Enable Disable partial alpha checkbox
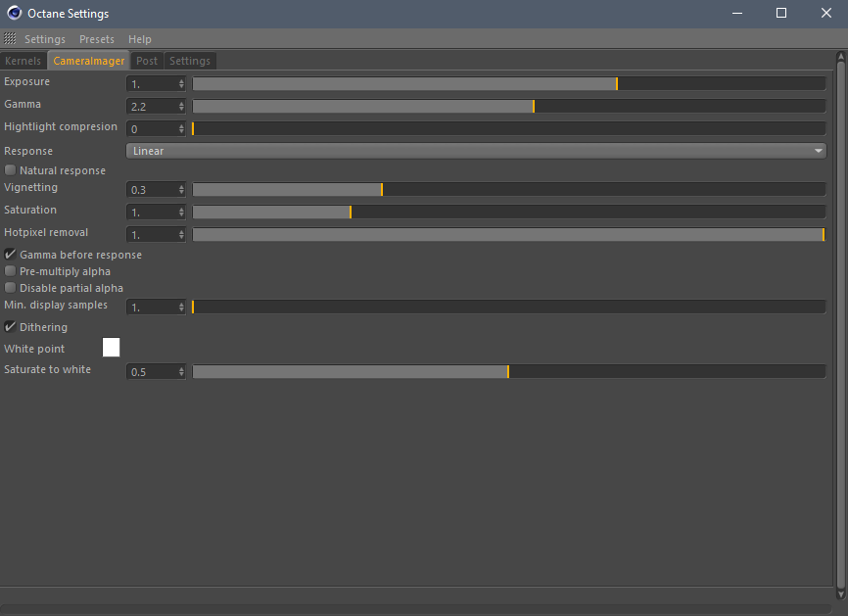Viewport: 848px width, 616px height. (10, 288)
